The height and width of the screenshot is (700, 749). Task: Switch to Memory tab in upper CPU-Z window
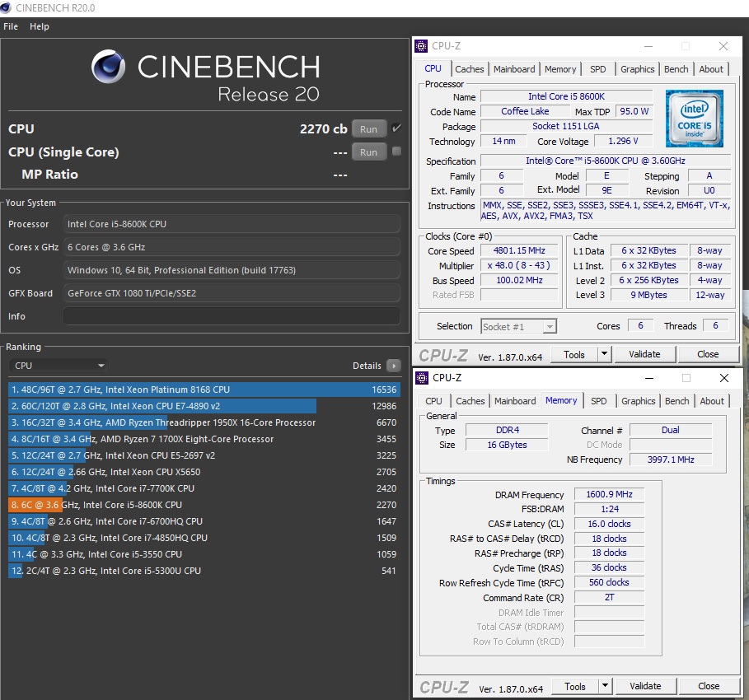[560, 69]
